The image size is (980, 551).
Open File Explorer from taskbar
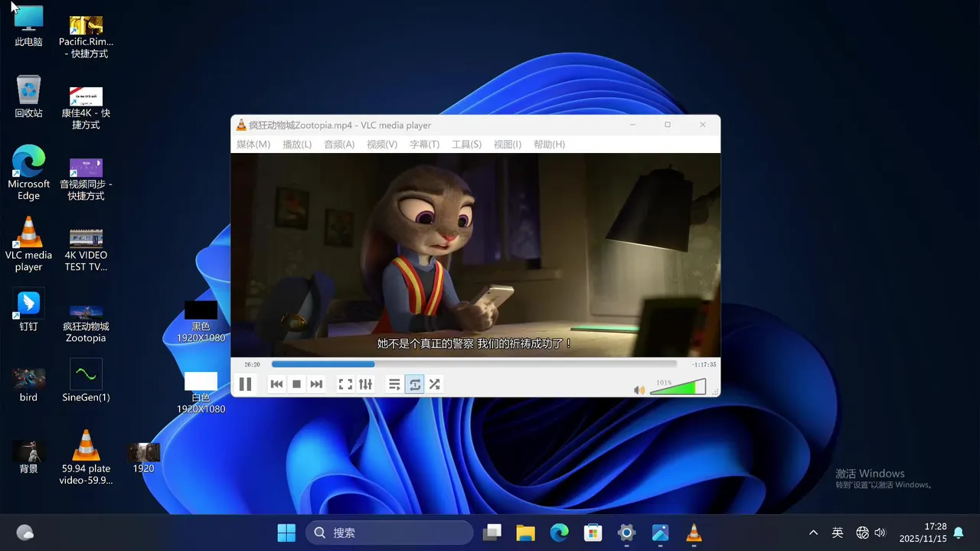tap(525, 533)
